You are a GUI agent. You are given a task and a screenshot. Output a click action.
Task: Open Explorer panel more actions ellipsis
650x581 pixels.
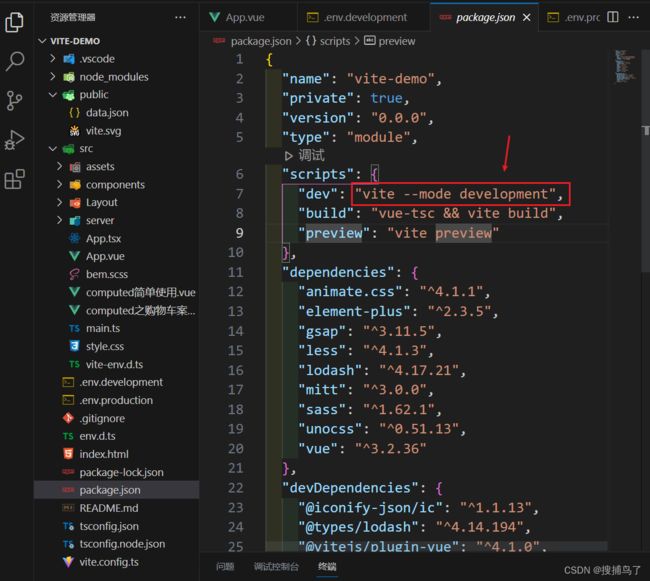pos(180,17)
